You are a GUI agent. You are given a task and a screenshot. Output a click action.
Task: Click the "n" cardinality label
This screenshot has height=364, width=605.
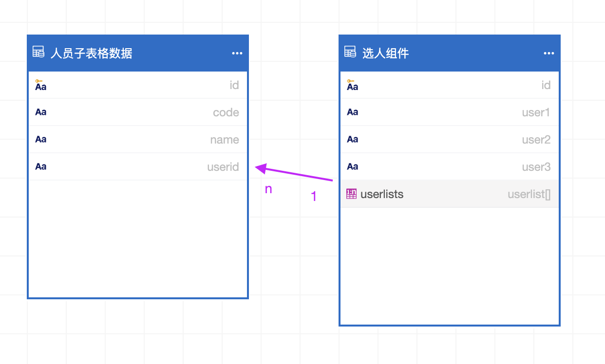click(268, 189)
